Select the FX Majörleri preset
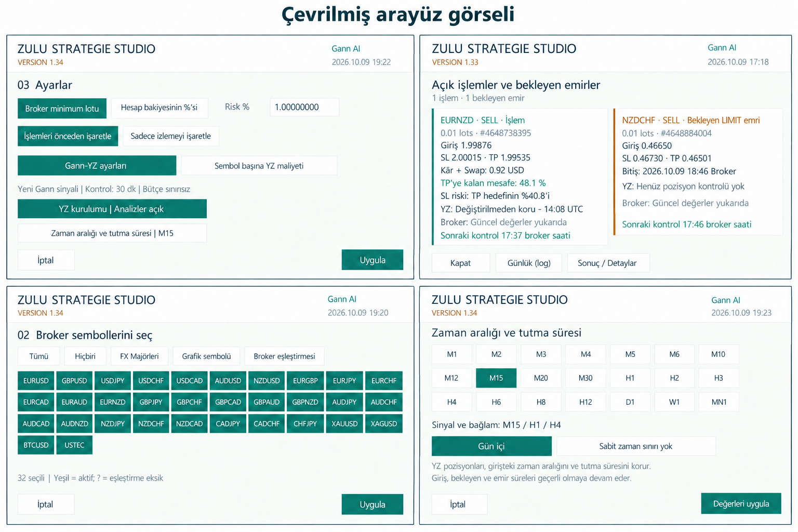This screenshot has height=532, width=798. [140, 356]
